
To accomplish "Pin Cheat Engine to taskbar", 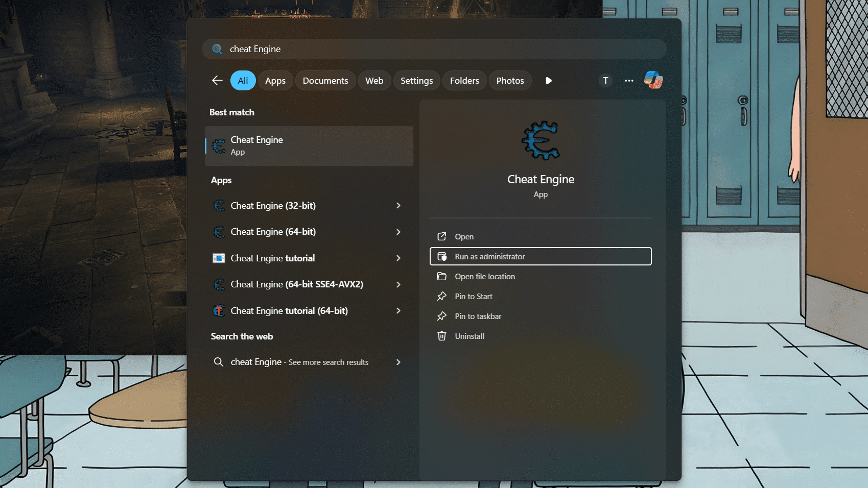I will (x=541, y=316).
